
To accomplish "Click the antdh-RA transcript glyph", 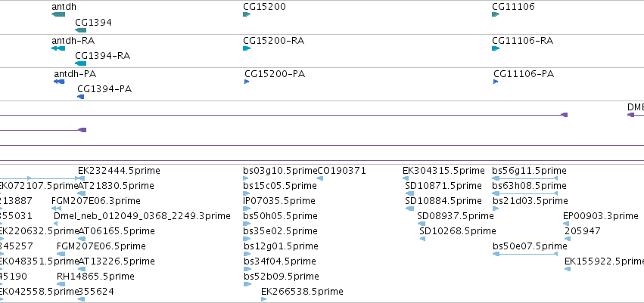I will [58, 48].
